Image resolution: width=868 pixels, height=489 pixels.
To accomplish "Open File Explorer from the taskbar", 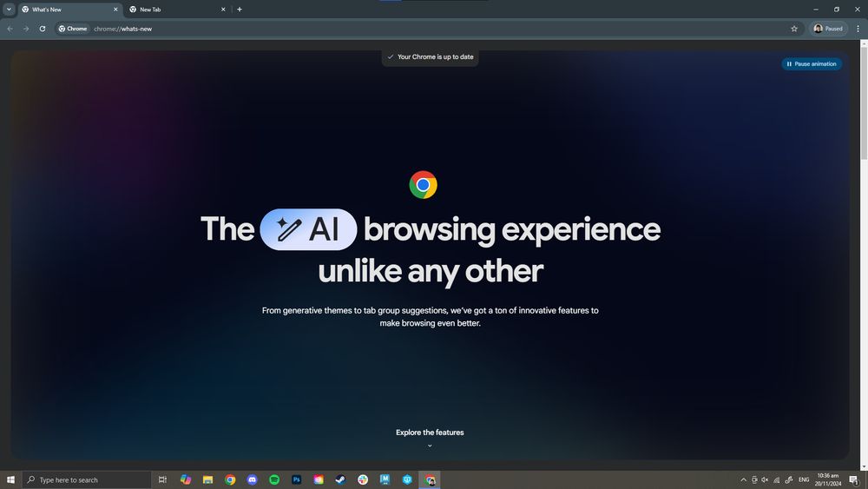I will (207, 479).
